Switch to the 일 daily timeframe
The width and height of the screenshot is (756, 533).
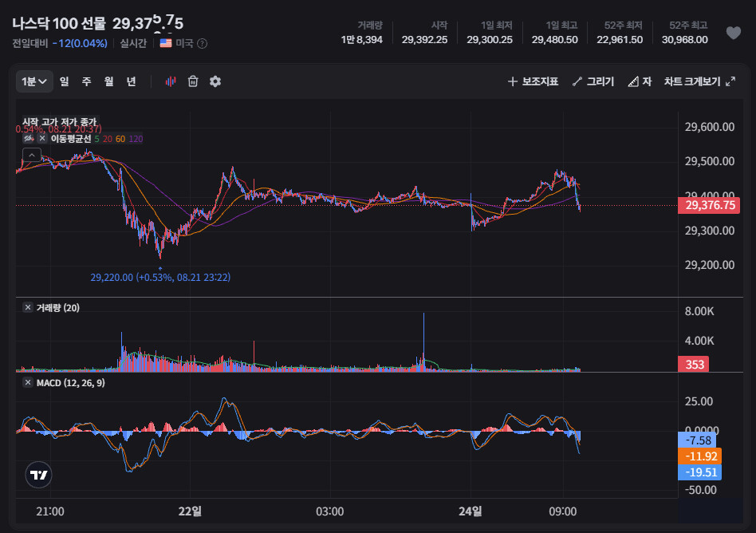click(x=64, y=81)
